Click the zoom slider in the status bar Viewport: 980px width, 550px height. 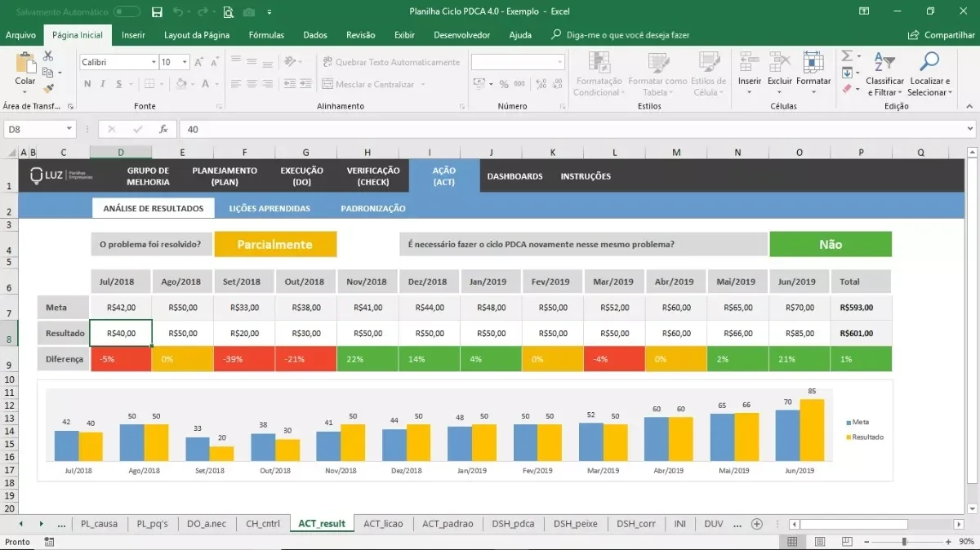[904, 542]
